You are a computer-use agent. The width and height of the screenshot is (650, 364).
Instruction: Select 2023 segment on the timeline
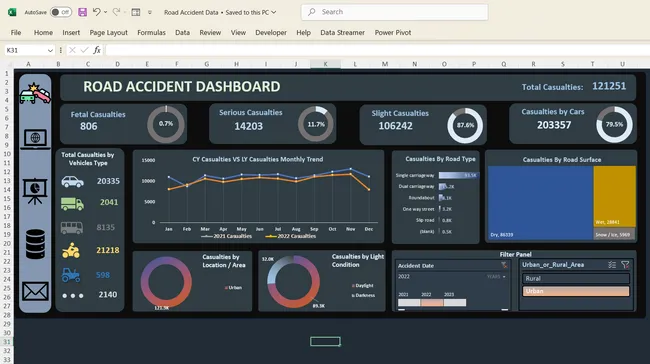455,303
